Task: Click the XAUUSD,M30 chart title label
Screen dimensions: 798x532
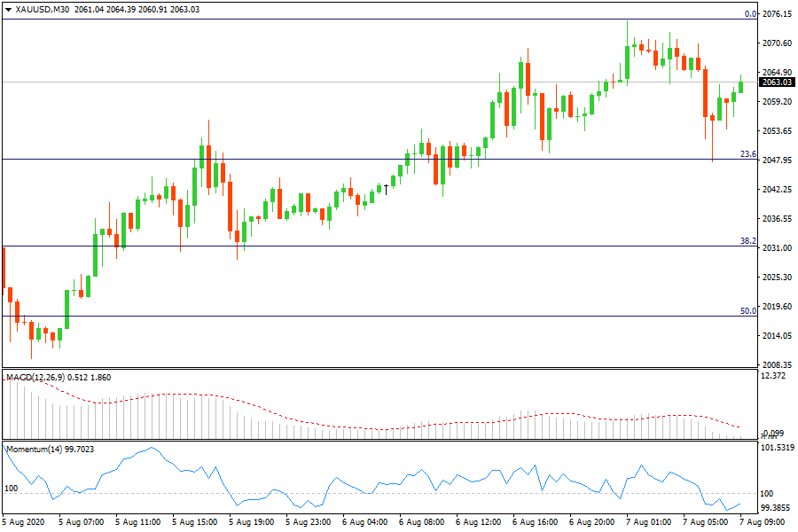Action: click(x=42, y=9)
